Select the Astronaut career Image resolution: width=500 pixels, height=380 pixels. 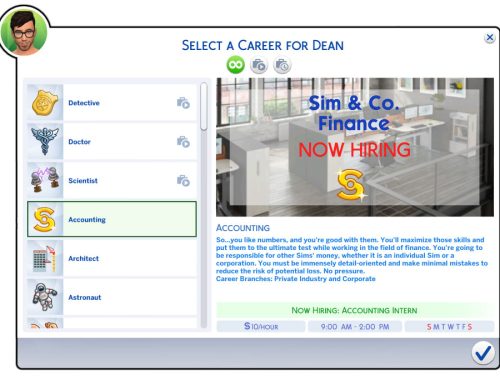[112, 297]
